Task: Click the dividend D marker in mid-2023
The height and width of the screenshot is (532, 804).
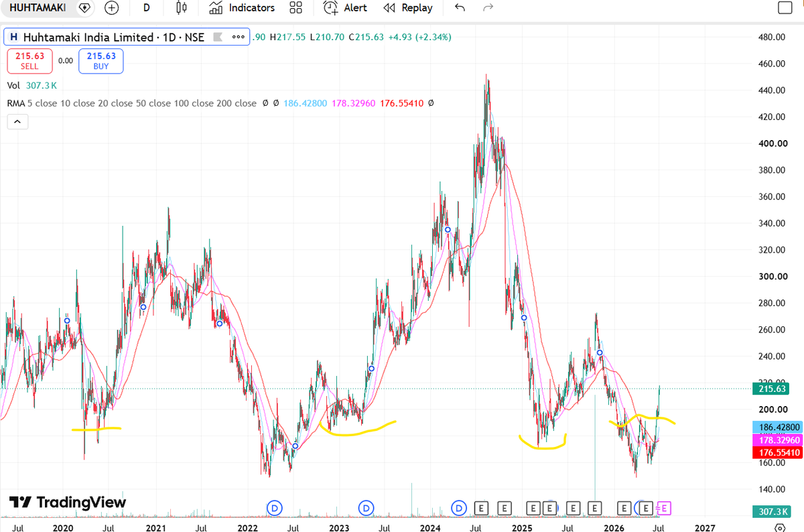Action: [x=366, y=508]
